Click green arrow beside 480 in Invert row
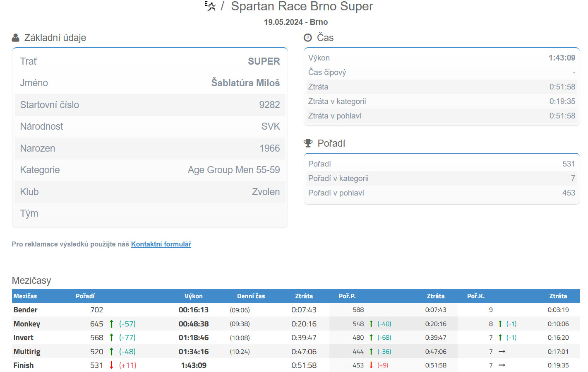The image size is (588, 372). [x=371, y=338]
